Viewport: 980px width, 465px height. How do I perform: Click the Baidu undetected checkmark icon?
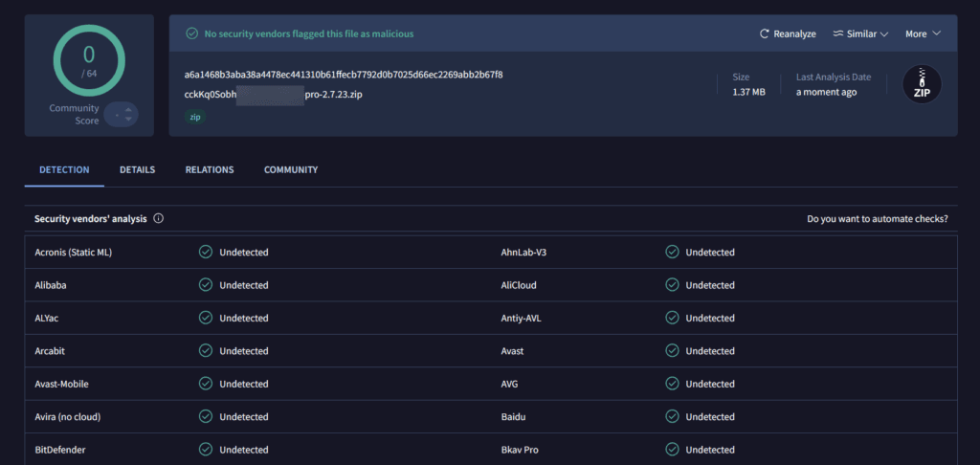[x=672, y=417]
